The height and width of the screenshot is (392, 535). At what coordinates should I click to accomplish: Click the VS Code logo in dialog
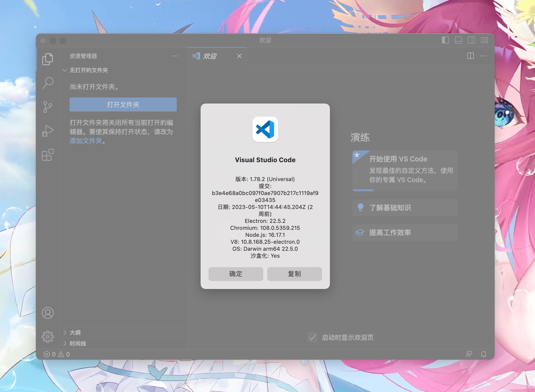pos(265,129)
